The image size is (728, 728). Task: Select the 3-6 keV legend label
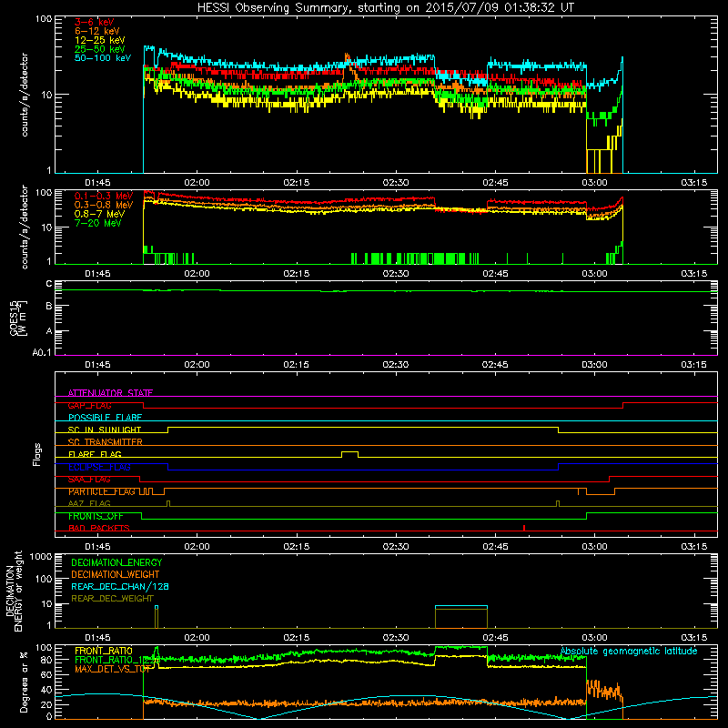pos(95,22)
